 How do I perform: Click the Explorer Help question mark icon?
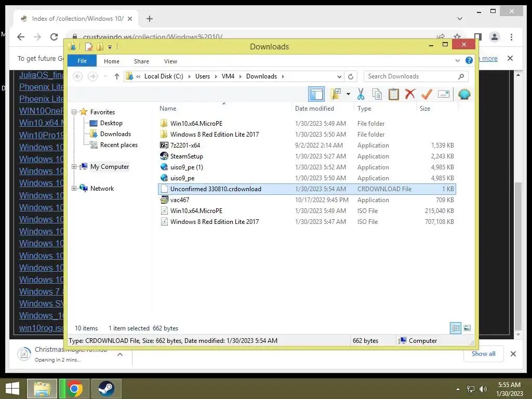pyautogui.click(x=469, y=60)
